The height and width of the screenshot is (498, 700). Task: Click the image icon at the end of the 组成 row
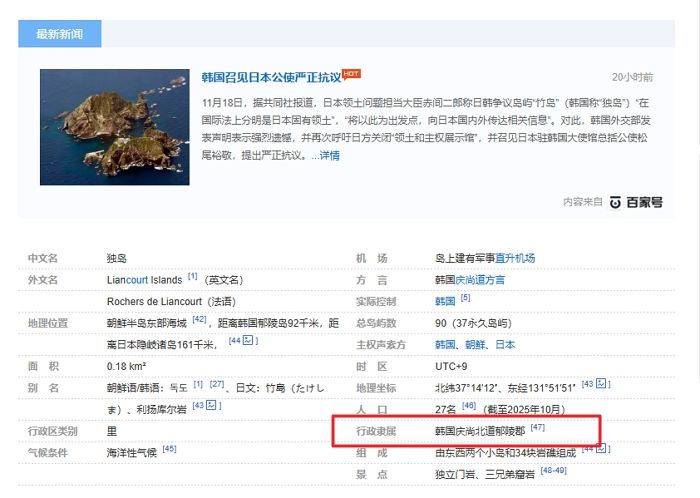pos(603,449)
